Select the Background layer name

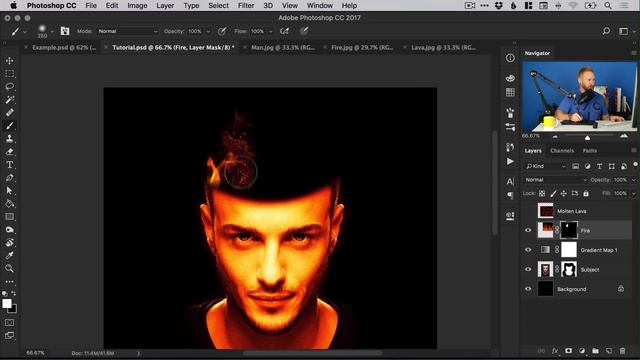571,289
